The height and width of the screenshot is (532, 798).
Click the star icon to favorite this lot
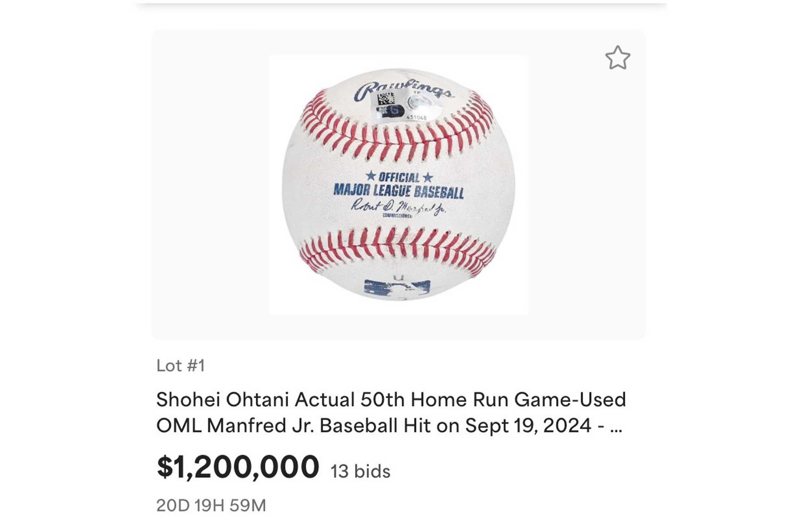tap(617, 58)
